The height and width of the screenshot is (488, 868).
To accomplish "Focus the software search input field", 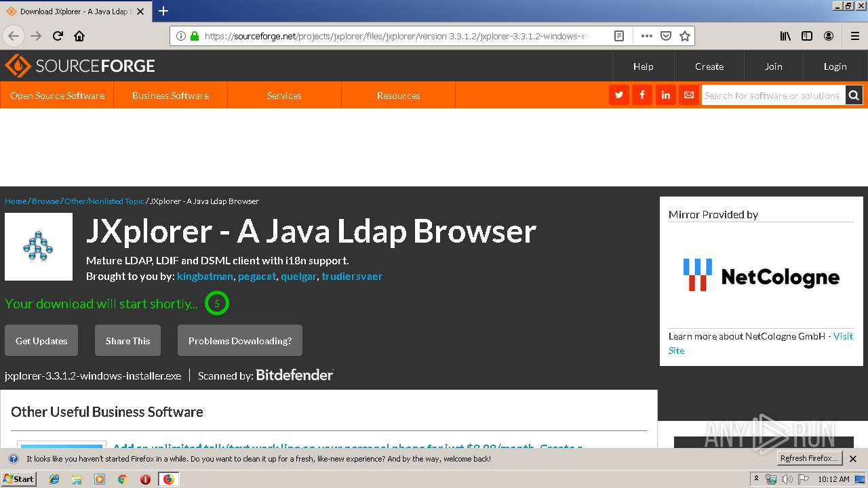I will [773, 96].
